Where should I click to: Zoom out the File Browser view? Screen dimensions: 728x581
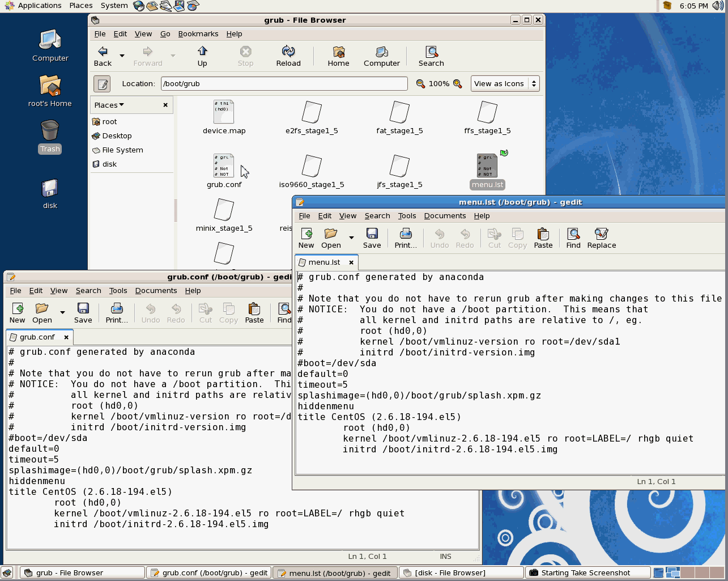pyautogui.click(x=420, y=84)
